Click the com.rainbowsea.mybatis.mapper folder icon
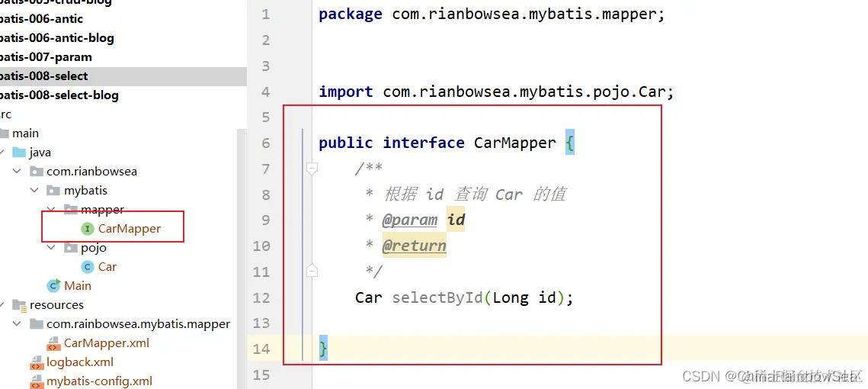Image resolution: width=868 pixels, height=389 pixels. pyautogui.click(x=37, y=323)
